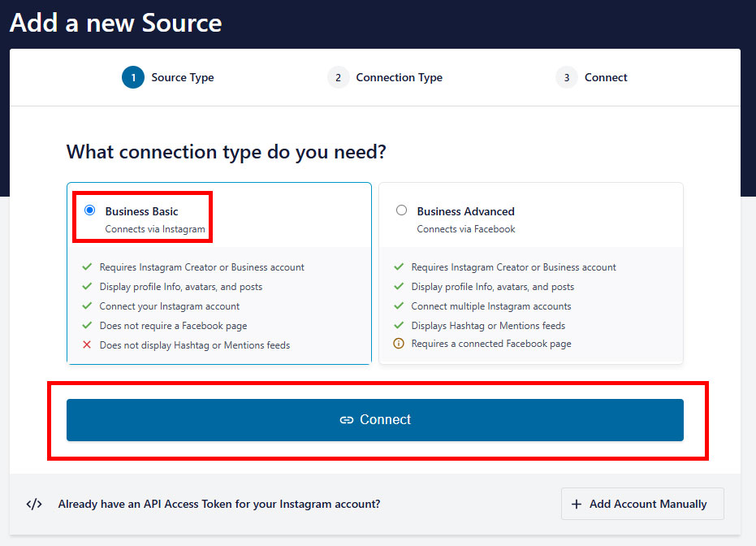This screenshot has height=546, width=756.
Task: Click checkmark beside 'Connect multiple Instagram accounts'
Action: pos(399,305)
